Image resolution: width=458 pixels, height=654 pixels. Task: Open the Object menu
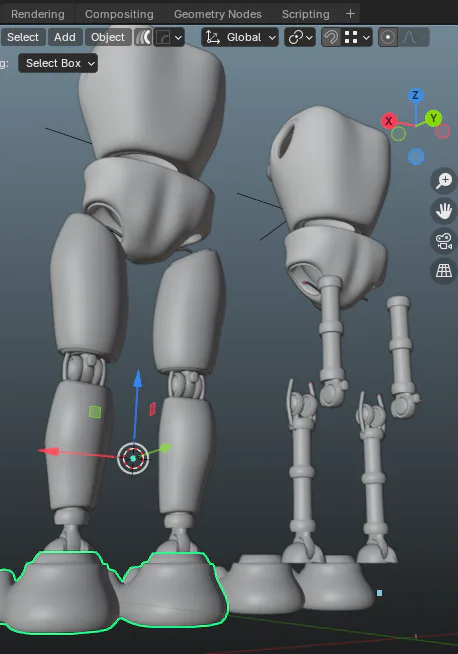[108, 38]
